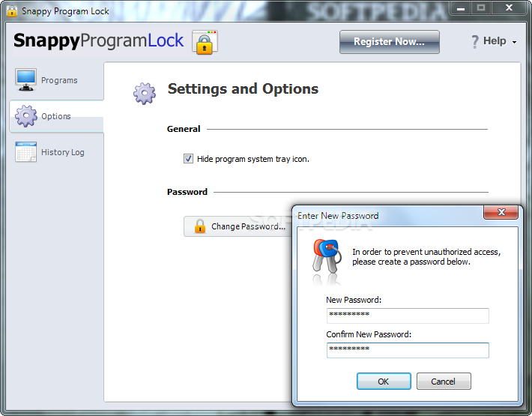Click the question mark Help icon
This screenshot has width=532, height=416.
click(475, 41)
